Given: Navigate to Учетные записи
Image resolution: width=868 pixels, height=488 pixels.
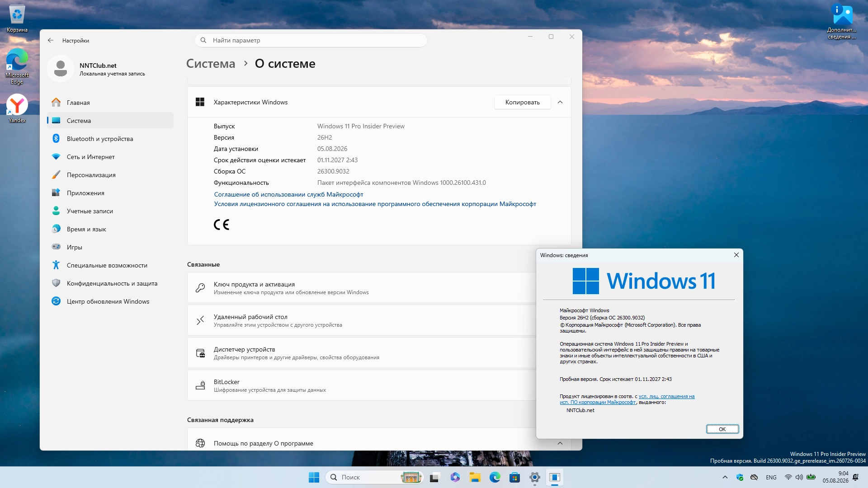Looking at the screenshot, I should pyautogui.click(x=110, y=211).
